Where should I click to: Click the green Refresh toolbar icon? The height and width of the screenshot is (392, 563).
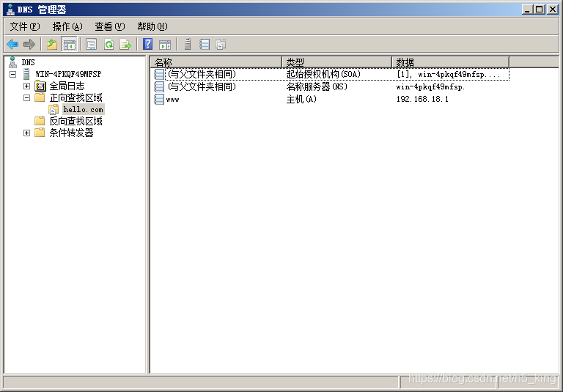coord(108,44)
